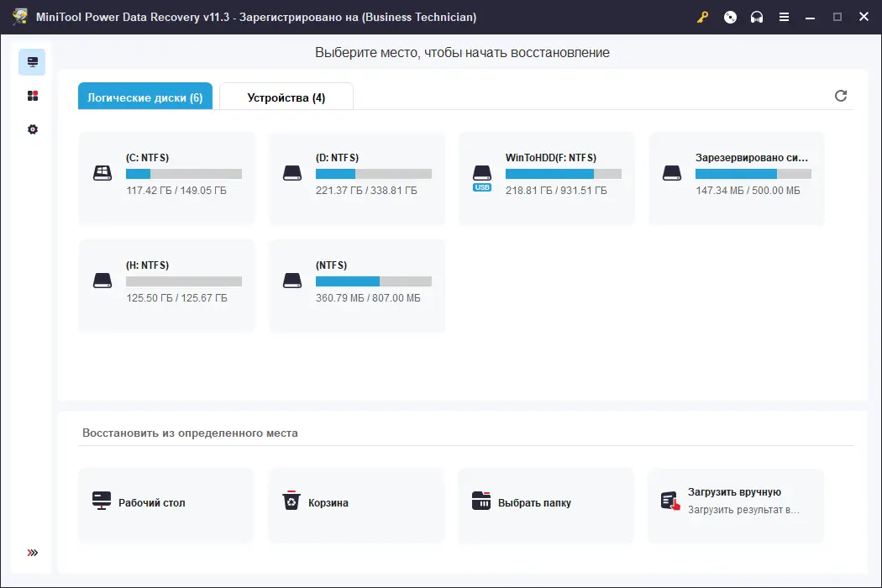
Task: Click the Корзина recovery option
Action: click(355, 504)
